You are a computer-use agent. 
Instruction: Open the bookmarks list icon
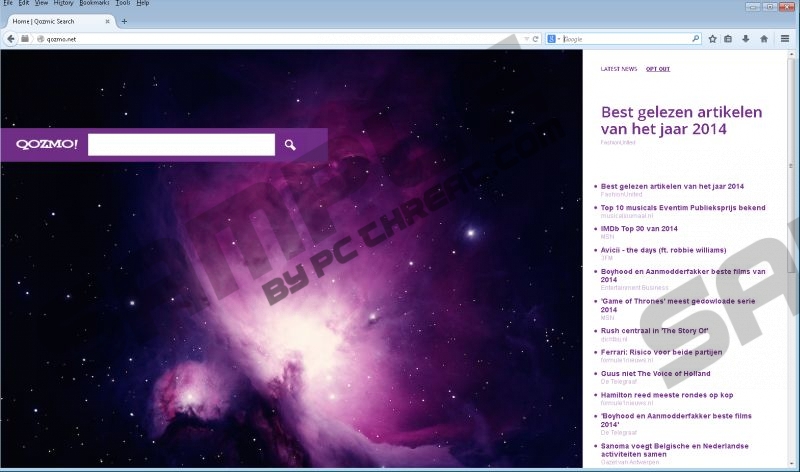(x=729, y=39)
